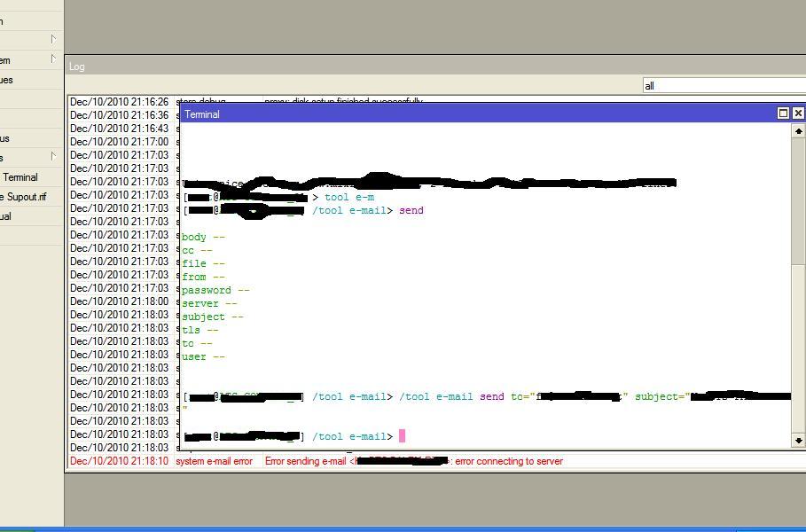806x532 pixels.
Task: Maximize the Terminal window
Action: pos(783,113)
